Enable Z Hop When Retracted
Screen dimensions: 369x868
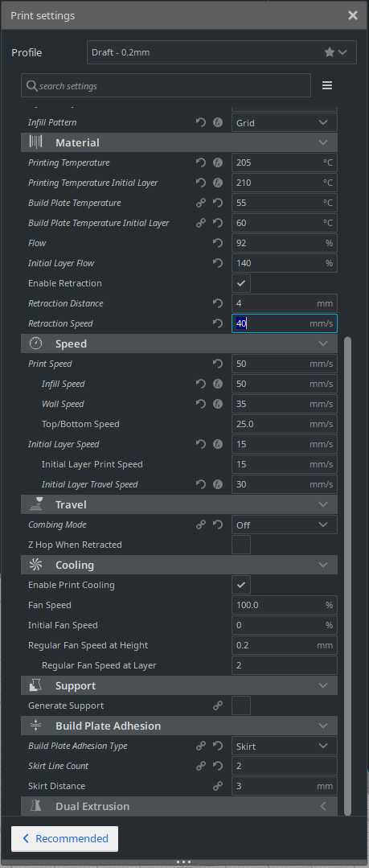[241, 545]
